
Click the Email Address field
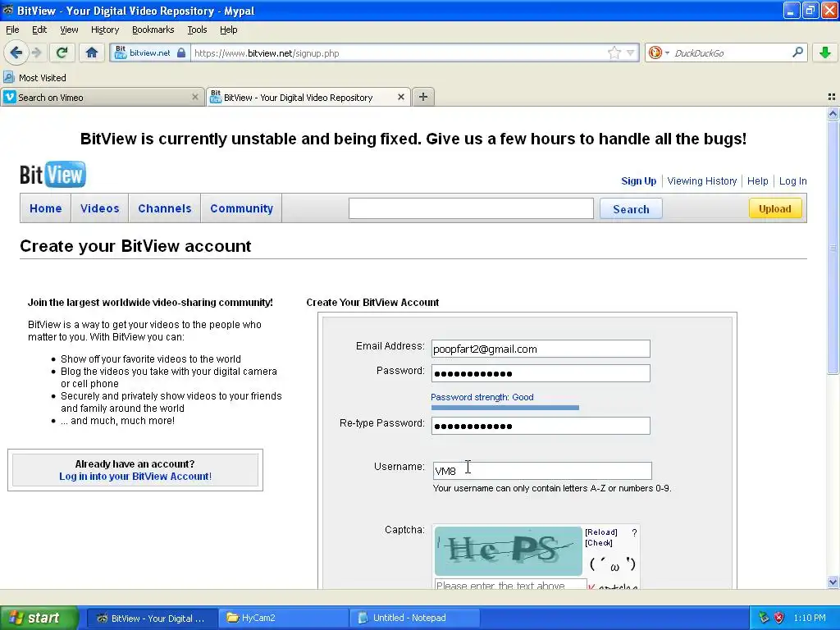point(541,349)
